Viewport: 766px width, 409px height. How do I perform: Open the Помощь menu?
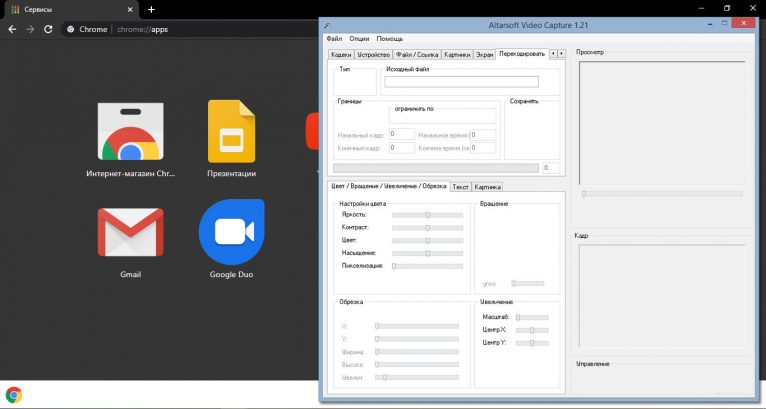(390, 38)
